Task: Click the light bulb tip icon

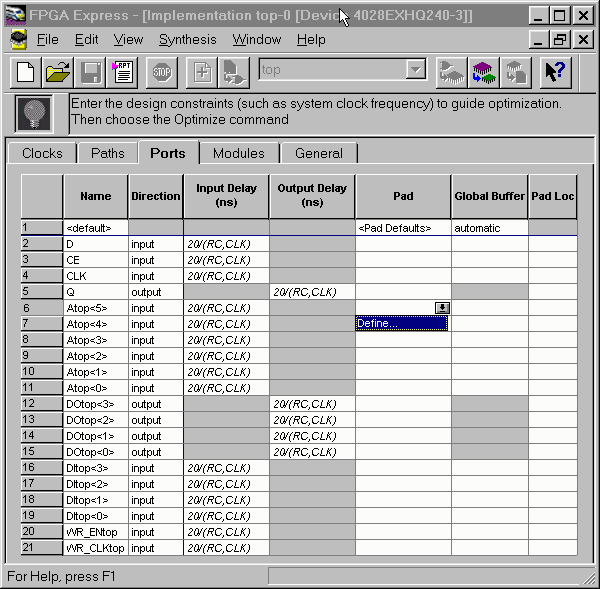Action: point(34,114)
